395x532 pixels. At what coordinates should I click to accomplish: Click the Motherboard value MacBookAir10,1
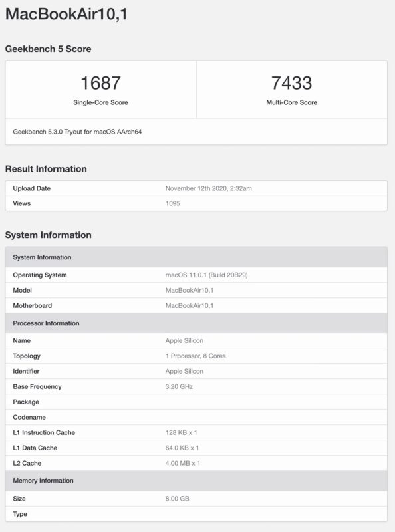click(190, 306)
